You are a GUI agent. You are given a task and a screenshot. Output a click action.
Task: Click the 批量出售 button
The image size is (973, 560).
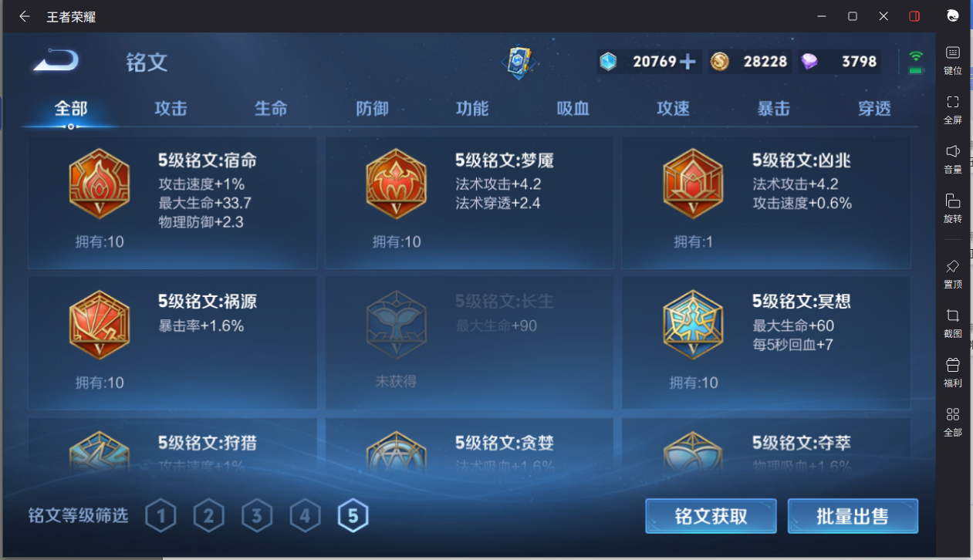(x=853, y=516)
